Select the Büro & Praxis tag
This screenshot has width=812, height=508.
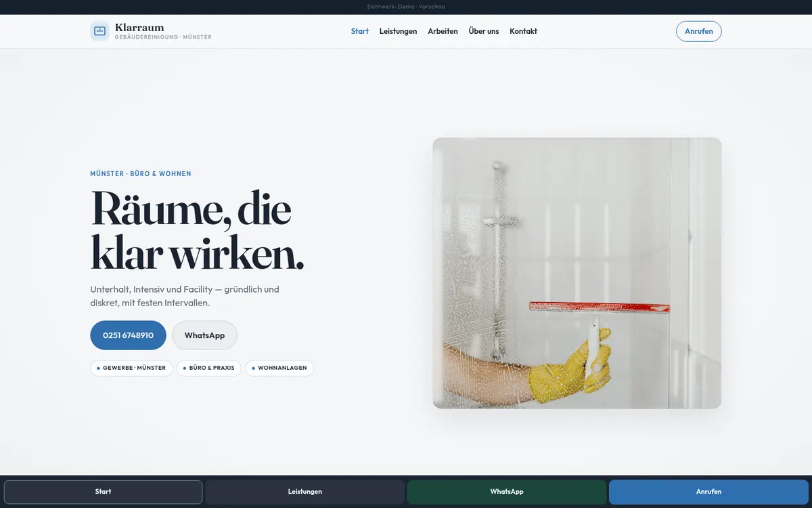209,368
